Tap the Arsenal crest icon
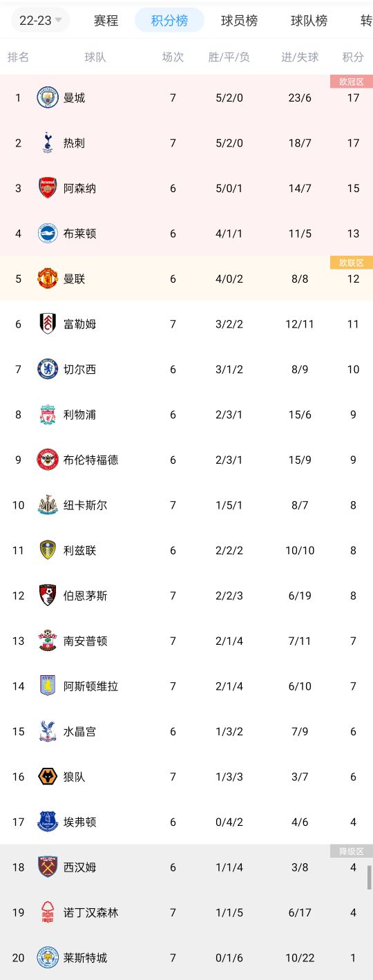373x980 pixels. tap(48, 188)
